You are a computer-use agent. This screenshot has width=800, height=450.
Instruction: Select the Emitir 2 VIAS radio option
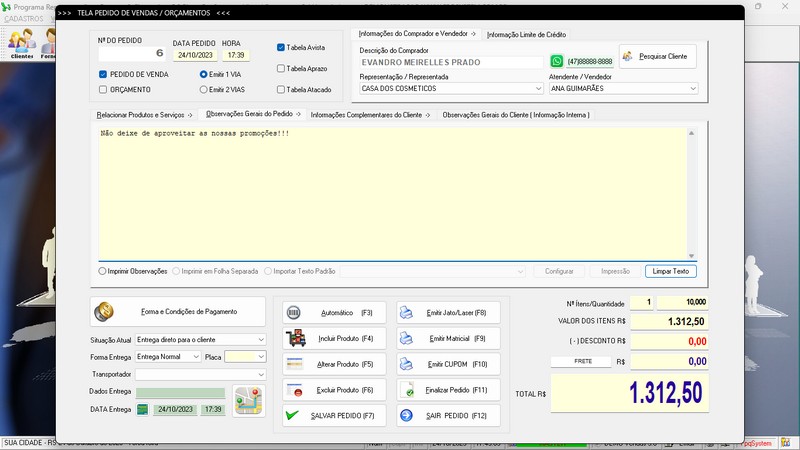pos(204,90)
